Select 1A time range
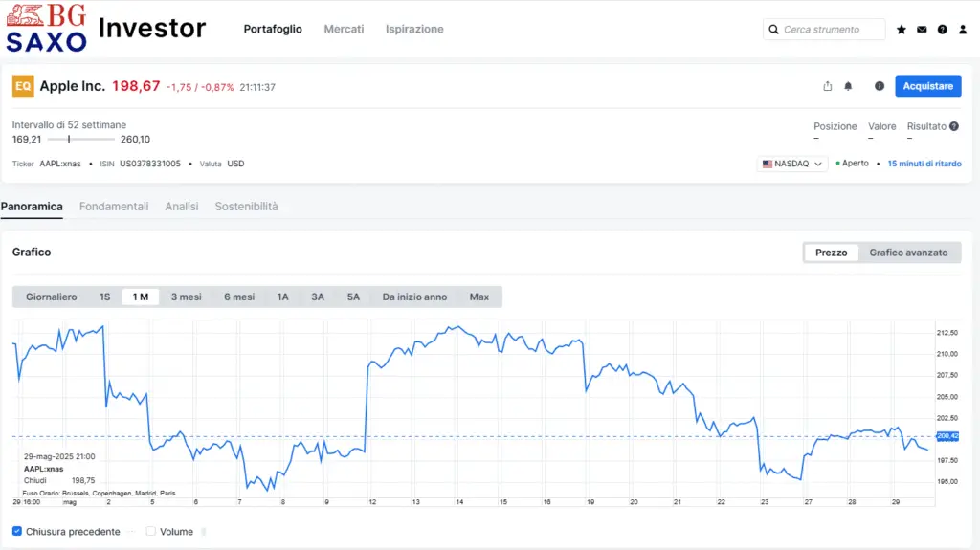The width and height of the screenshot is (980, 550). click(x=282, y=297)
